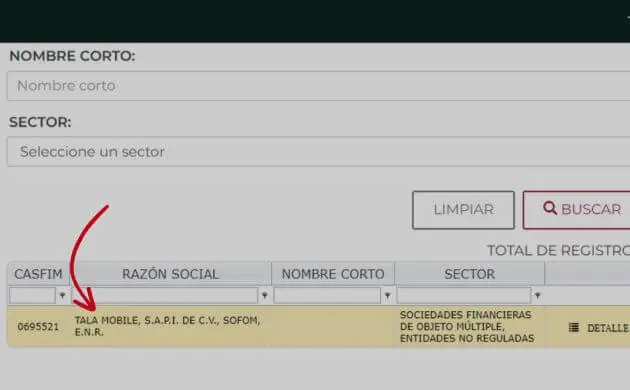Click the DETALLE list icon

(x=574, y=328)
